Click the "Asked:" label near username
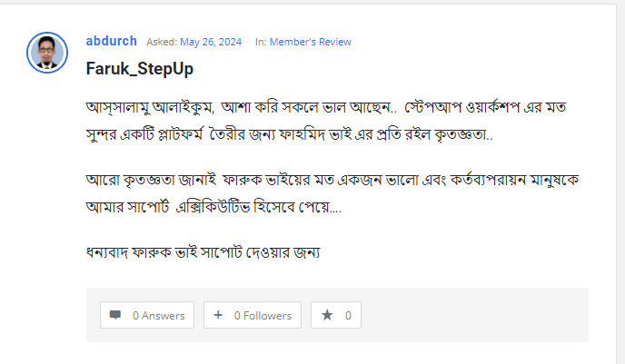Screen dimensions: 625x364 click(161, 42)
